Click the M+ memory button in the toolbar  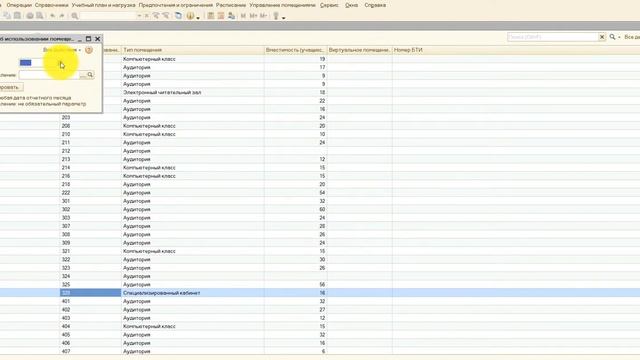pos(253,16)
